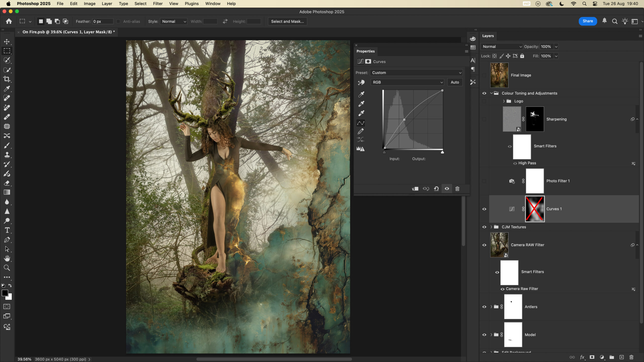The image size is (644, 362).
Task: Open the Filter menu
Action: tap(158, 4)
